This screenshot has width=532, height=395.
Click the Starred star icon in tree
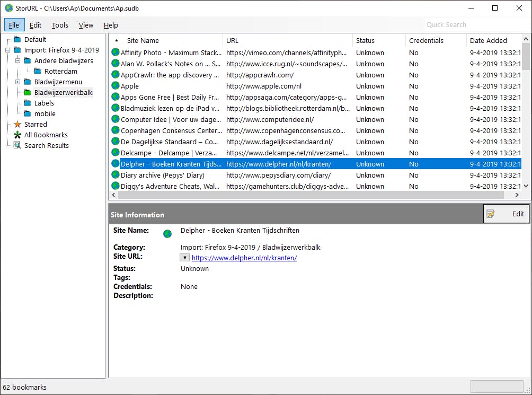(x=17, y=124)
